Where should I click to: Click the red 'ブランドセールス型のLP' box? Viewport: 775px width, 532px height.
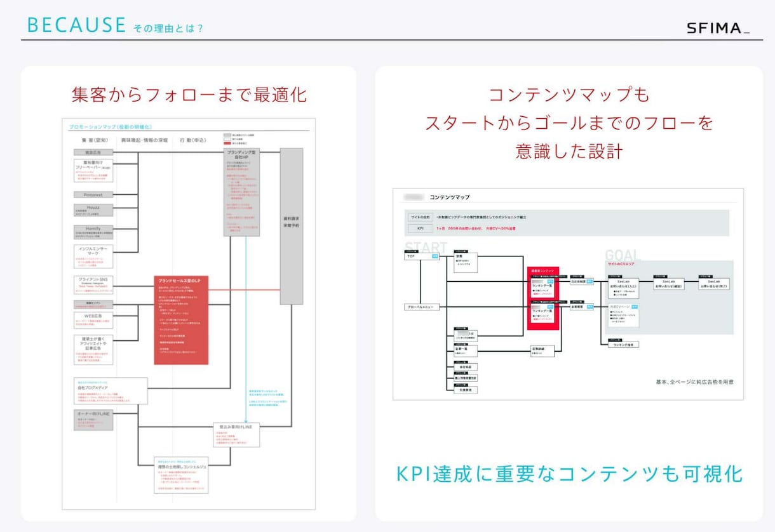point(181,320)
